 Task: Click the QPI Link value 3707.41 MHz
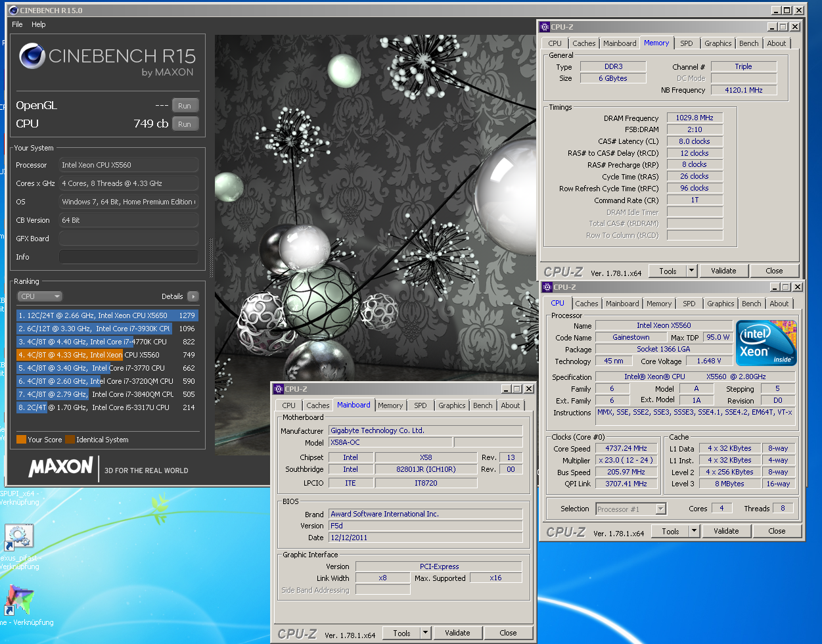(x=626, y=484)
